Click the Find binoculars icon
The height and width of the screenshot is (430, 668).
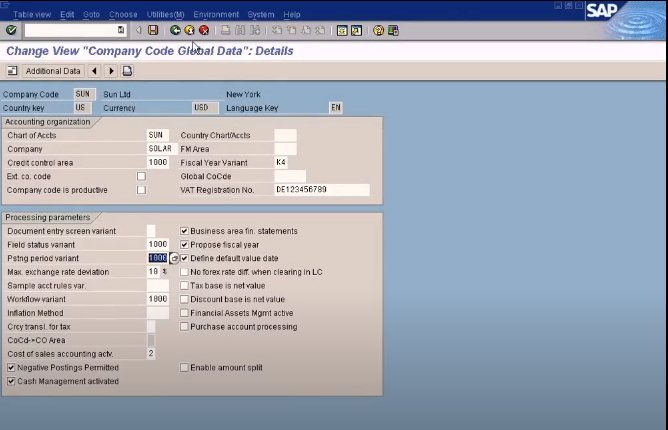pyautogui.click(x=240, y=30)
